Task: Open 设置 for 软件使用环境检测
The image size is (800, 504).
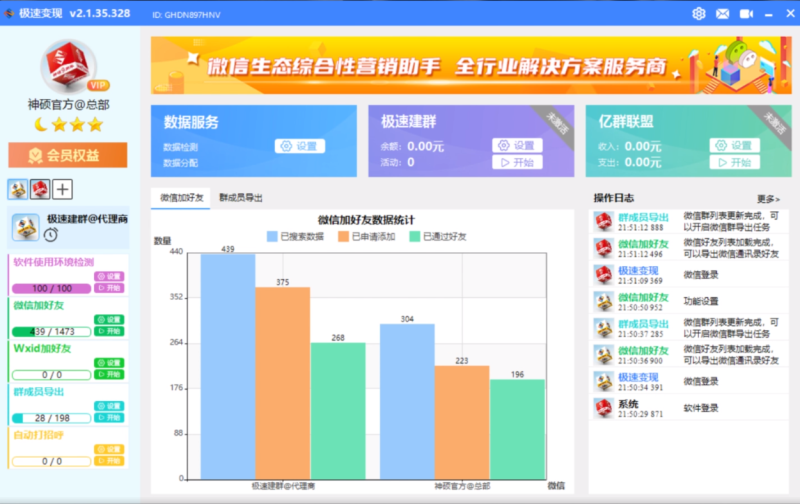Action: [109, 276]
